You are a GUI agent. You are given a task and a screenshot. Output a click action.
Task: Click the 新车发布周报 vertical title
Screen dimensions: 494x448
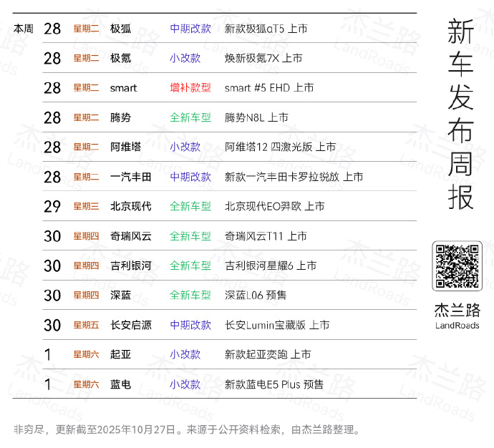[460, 114]
